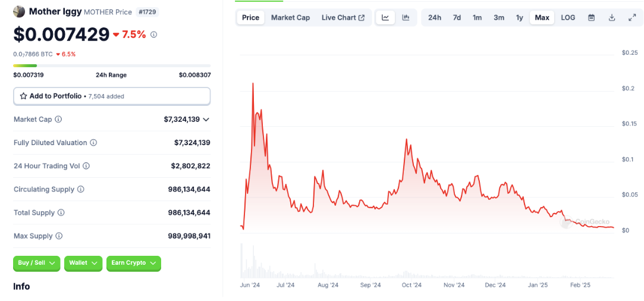
Task: Set chart range to 7d
Action: pyautogui.click(x=457, y=18)
